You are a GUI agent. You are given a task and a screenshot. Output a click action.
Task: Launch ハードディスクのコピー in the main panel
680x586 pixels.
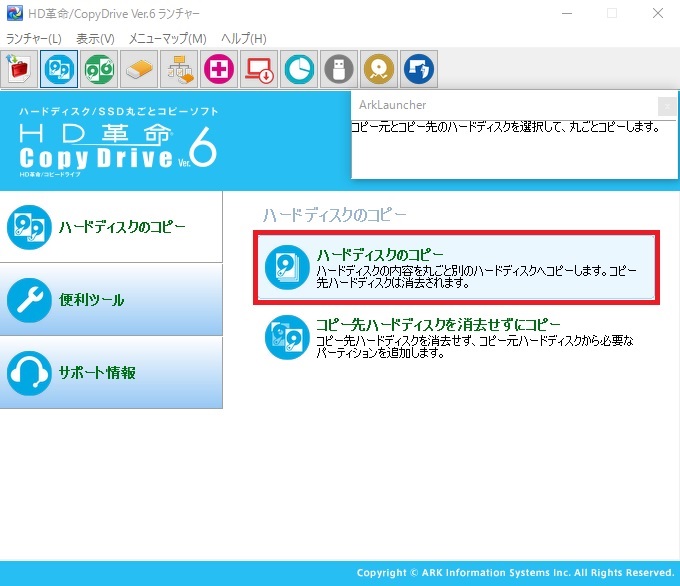pos(456,268)
